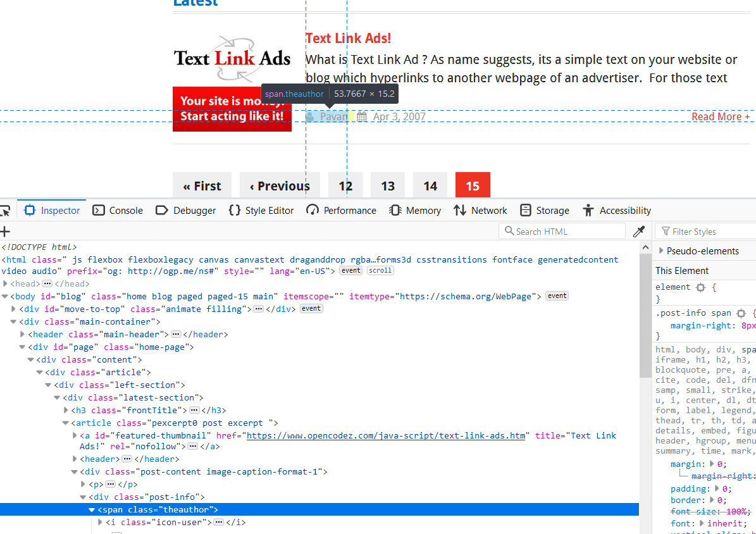Collapse the main-container div node
The image size is (756, 534).
(14, 322)
